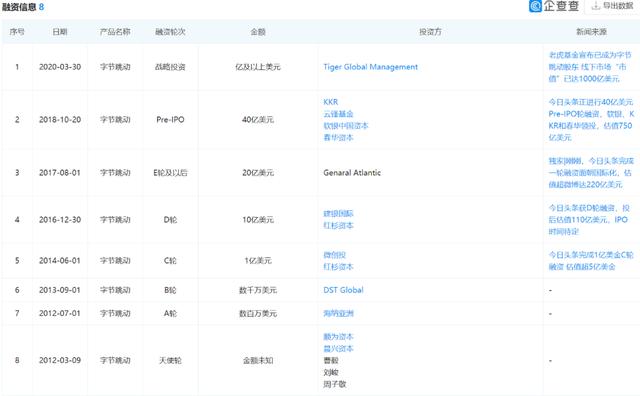The image size is (640, 396).
Task: Click the 融资信息 section title
Action: click(19, 7)
